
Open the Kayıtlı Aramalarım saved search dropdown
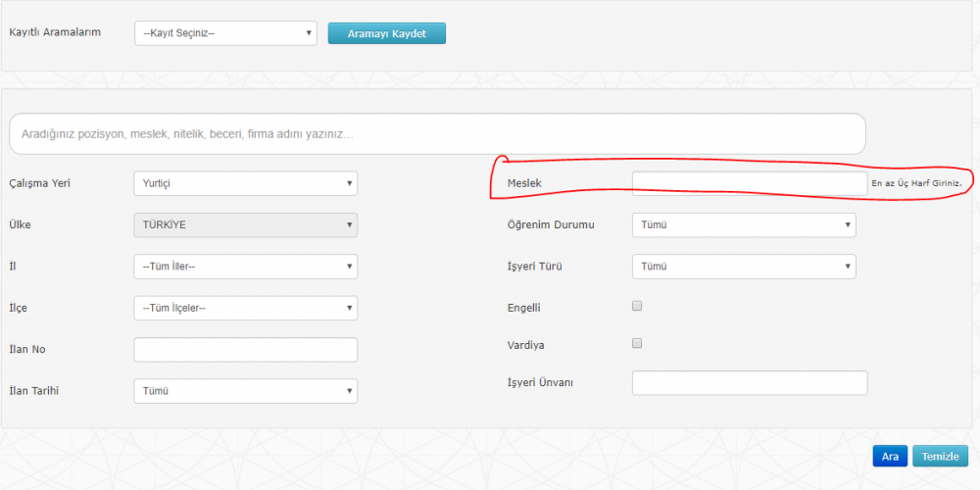[225, 33]
